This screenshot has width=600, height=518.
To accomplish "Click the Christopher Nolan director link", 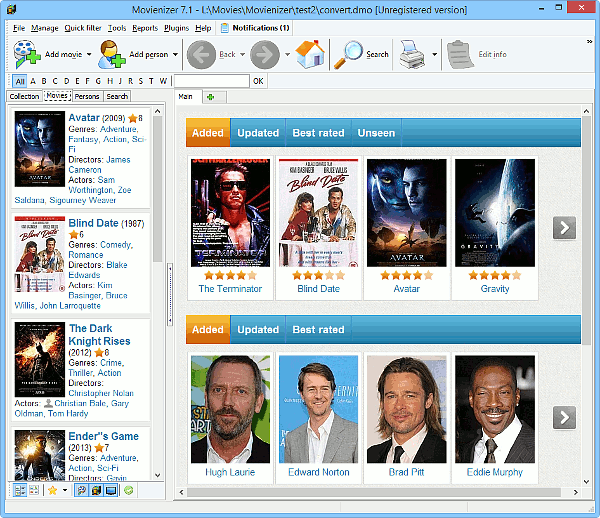I will click(101, 393).
